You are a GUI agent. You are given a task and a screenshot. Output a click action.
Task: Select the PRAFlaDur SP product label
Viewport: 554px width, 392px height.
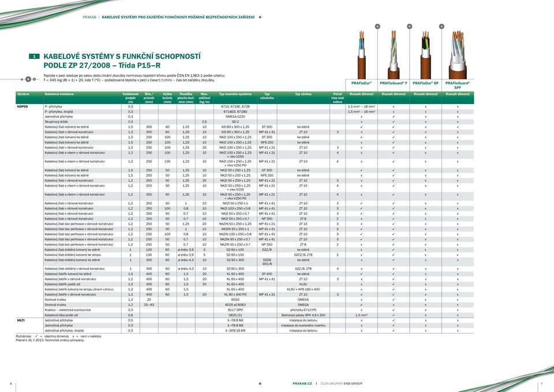click(425, 83)
